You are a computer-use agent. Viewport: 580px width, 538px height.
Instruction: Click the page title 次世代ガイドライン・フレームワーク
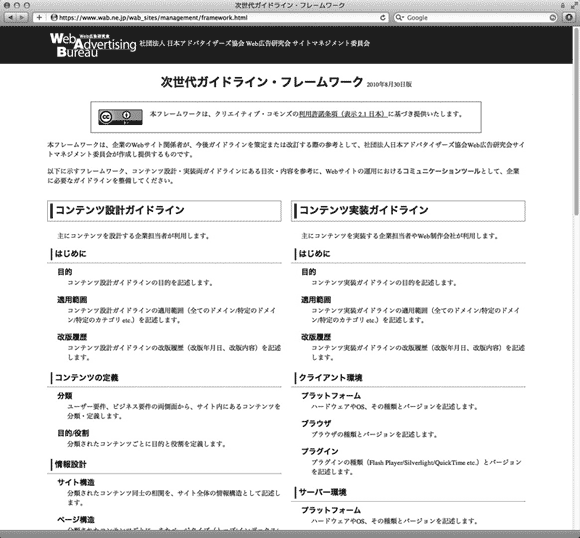coord(262,82)
